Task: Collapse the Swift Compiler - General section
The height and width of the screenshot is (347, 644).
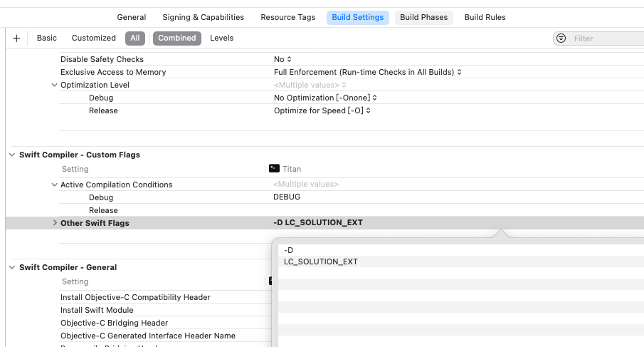Action: (x=12, y=267)
